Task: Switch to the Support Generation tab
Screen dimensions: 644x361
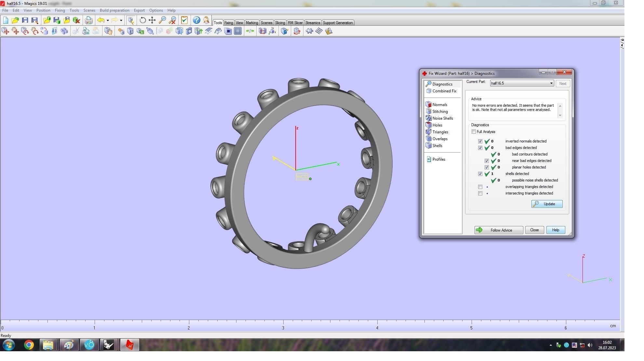Action: click(337, 23)
